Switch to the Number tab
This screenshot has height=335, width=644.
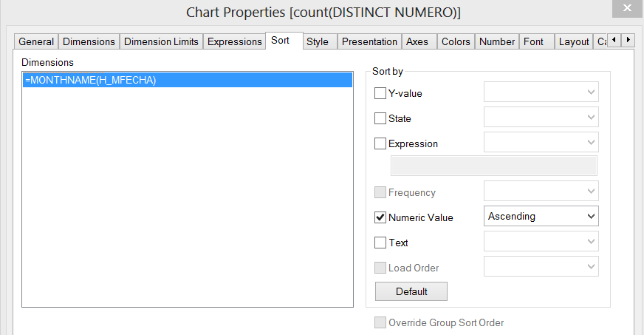click(497, 41)
